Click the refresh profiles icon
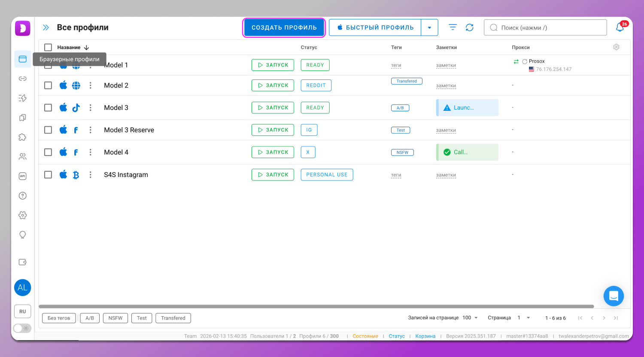The height and width of the screenshot is (357, 644). (470, 27)
